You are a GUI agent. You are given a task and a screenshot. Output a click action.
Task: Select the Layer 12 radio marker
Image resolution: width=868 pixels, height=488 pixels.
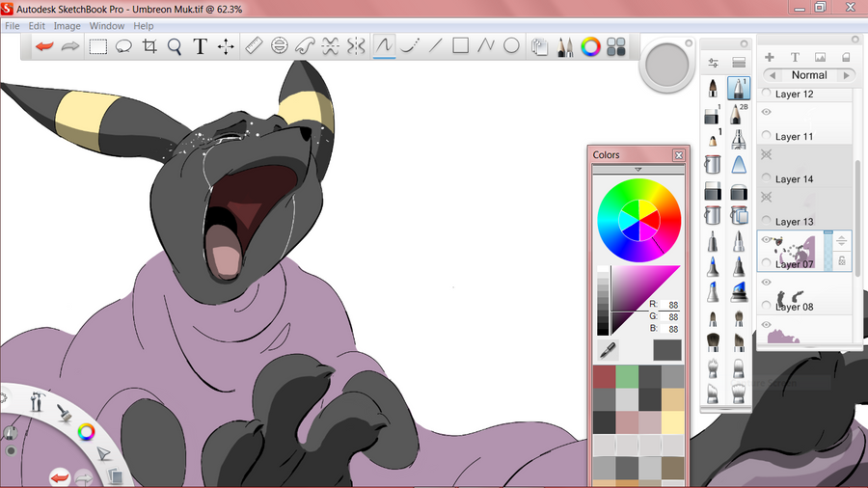[x=767, y=93]
